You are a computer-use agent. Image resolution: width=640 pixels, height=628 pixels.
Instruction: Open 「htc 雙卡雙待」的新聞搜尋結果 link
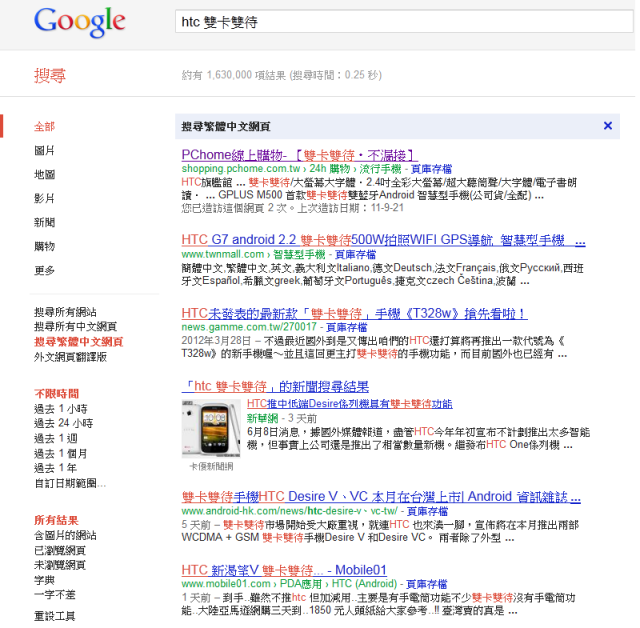click(x=276, y=386)
